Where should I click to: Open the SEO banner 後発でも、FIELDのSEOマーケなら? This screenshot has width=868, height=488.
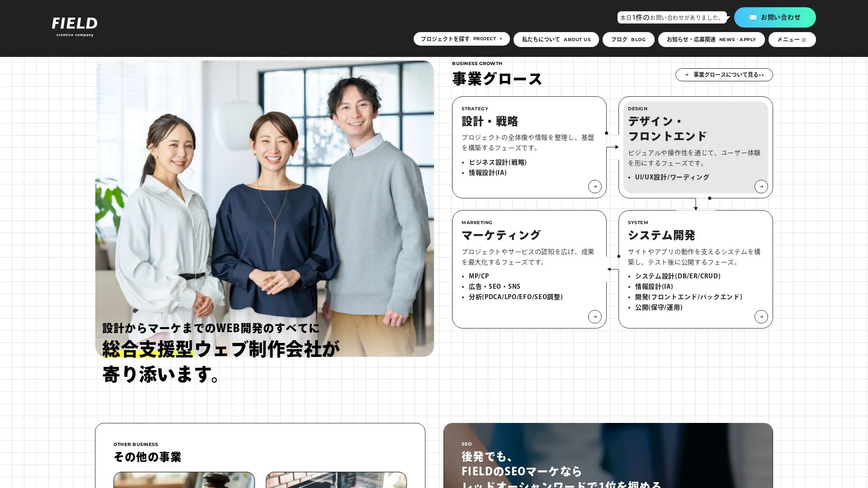(x=608, y=455)
